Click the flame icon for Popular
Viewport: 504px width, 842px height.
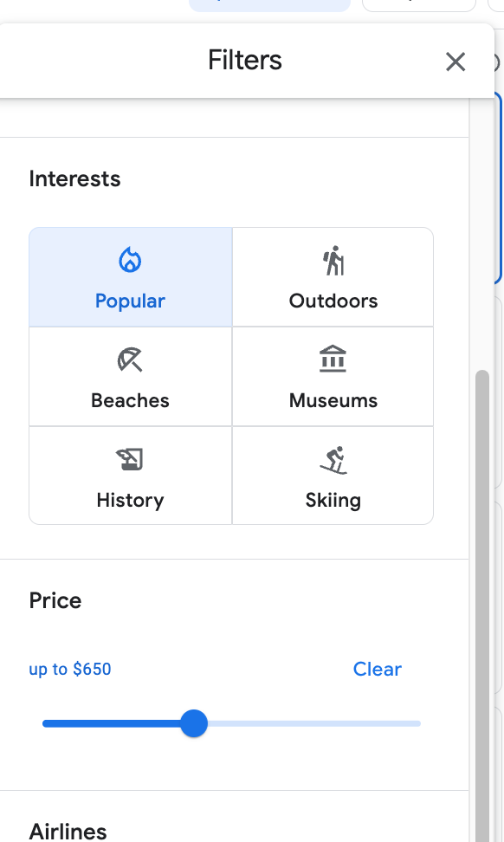coord(130,261)
